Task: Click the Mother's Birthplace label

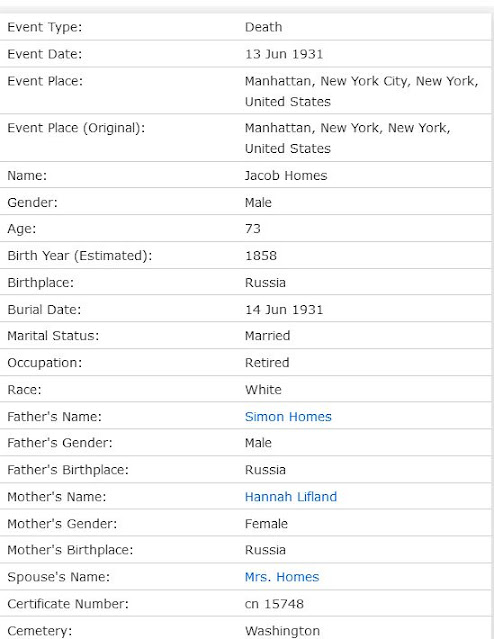Action: coord(70,550)
